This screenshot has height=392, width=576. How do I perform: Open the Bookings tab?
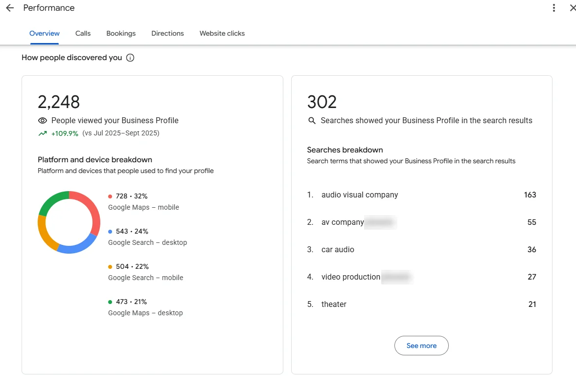[121, 33]
